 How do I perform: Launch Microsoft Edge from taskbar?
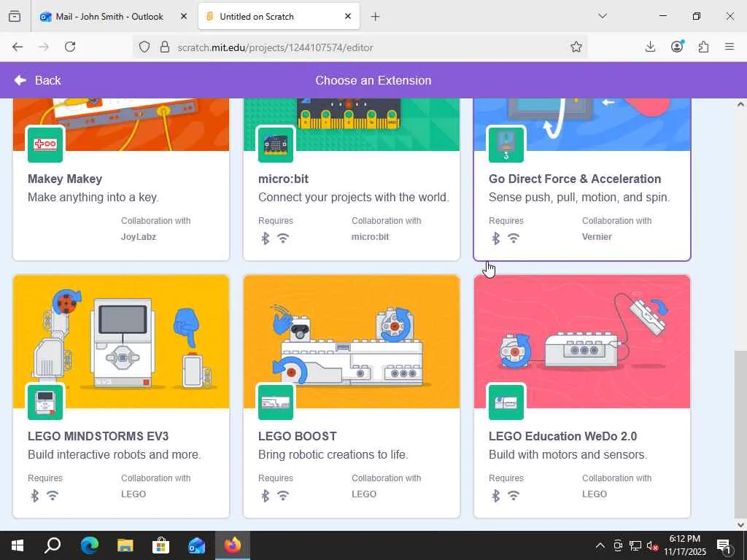tap(89, 545)
